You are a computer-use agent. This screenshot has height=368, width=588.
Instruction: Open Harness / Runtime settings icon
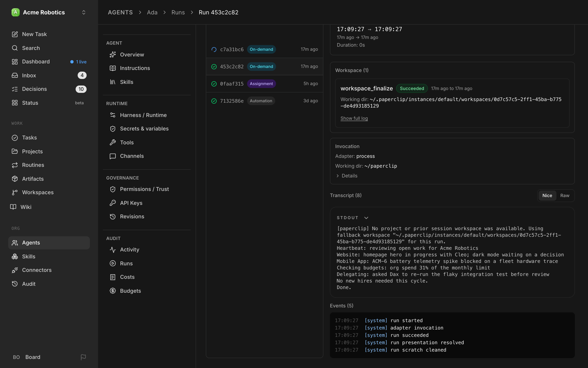pyautogui.click(x=113, y=115)
